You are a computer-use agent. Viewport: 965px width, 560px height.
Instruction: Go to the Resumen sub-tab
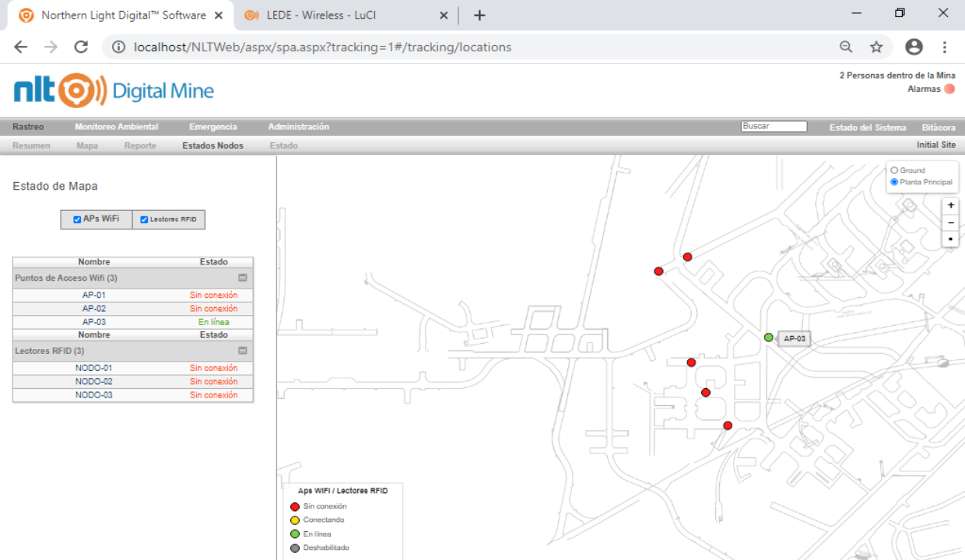pos(32,145)
